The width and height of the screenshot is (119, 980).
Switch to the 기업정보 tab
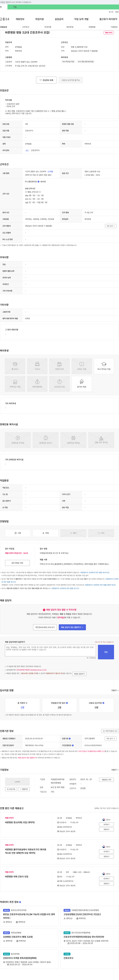[x=114, y=27]
